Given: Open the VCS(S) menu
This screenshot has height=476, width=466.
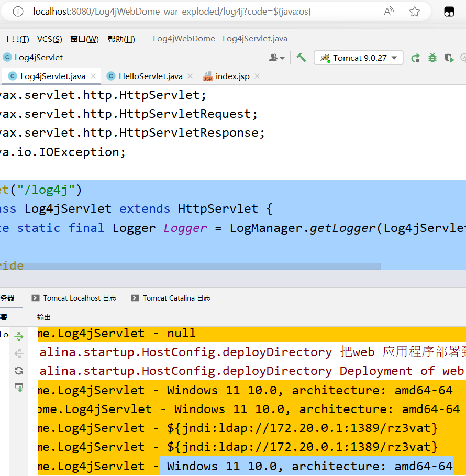Looking at the screenshot, I should (x=50, y=39).
